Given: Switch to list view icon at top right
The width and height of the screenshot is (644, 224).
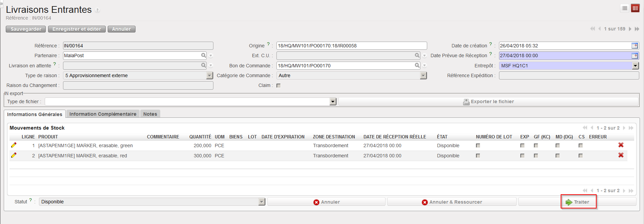Looking at the screenshot, I should (x=625, y=8).
